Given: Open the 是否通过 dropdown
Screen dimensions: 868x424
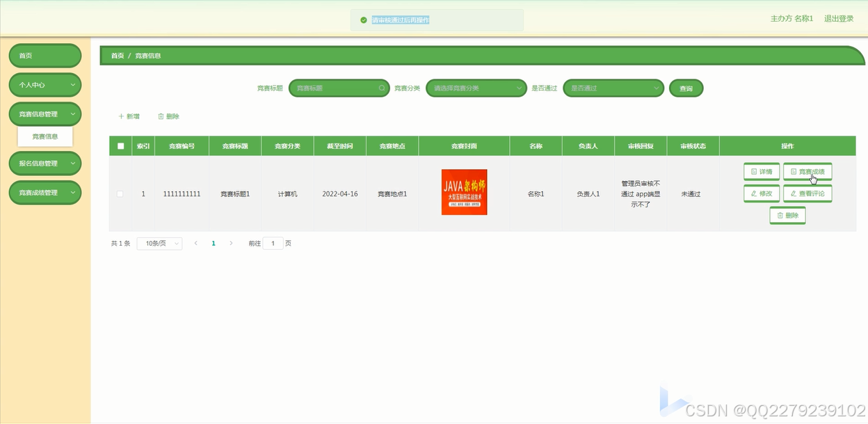Looking at the screenshot, I should [613, 88].
